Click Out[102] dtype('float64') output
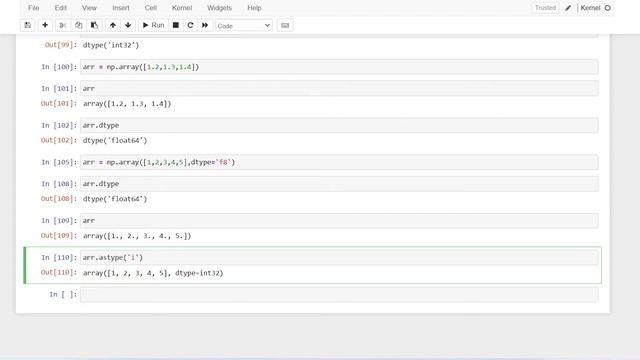This screenshot has height=360, width=640. click(115, 140)
